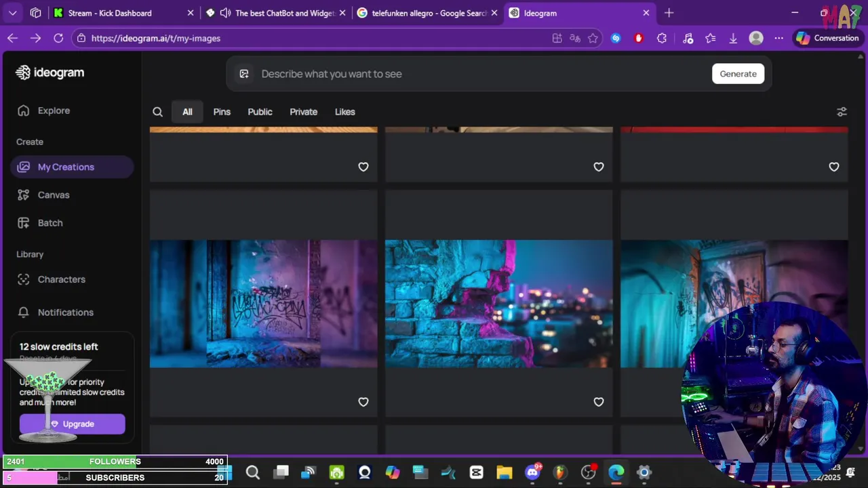
Task: Open browser Settings and more menu
Action: [778, 39]
